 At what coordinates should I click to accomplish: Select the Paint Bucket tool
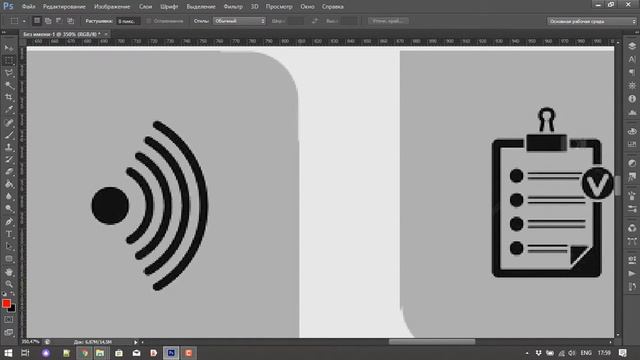[9, 184]
